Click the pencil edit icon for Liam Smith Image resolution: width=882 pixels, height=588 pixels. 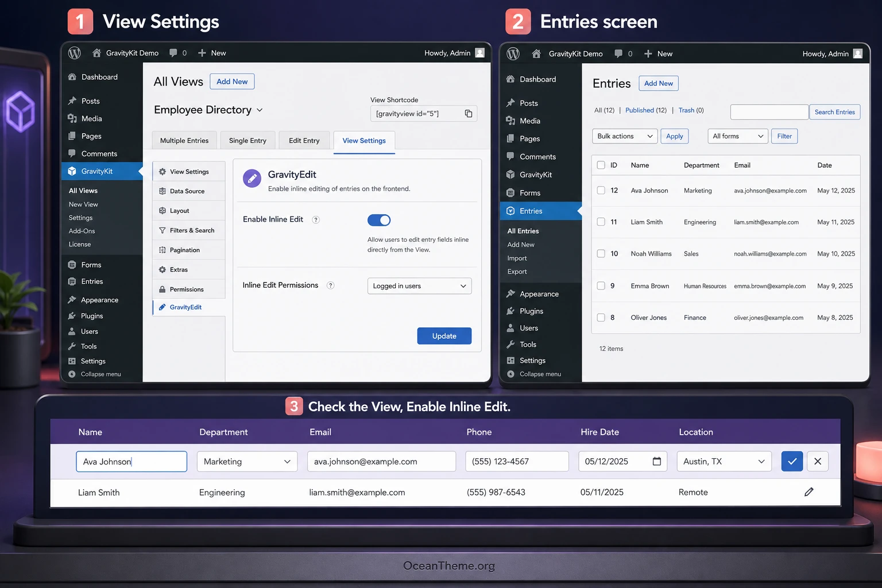809,492
